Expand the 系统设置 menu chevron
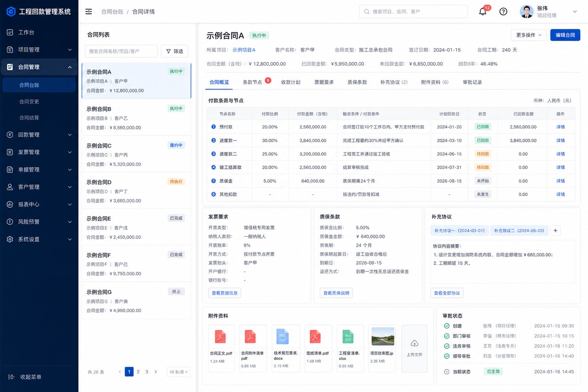 pyautogui.click(x=70, y=239)
